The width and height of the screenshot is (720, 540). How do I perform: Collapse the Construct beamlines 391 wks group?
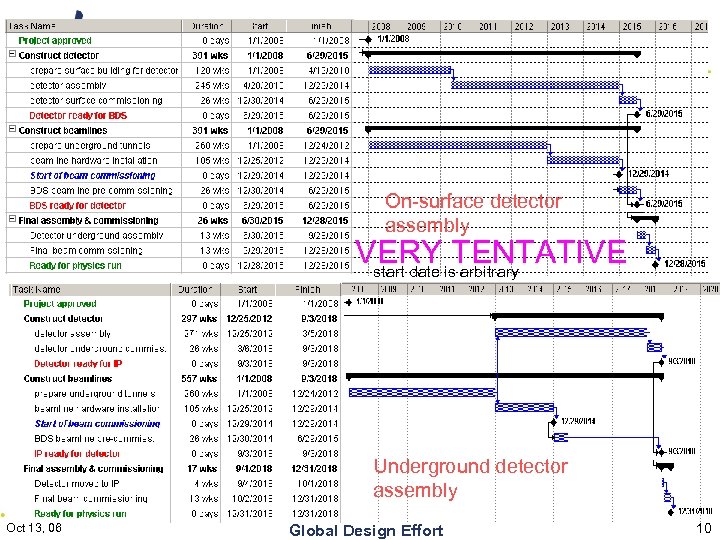point(12,129)
